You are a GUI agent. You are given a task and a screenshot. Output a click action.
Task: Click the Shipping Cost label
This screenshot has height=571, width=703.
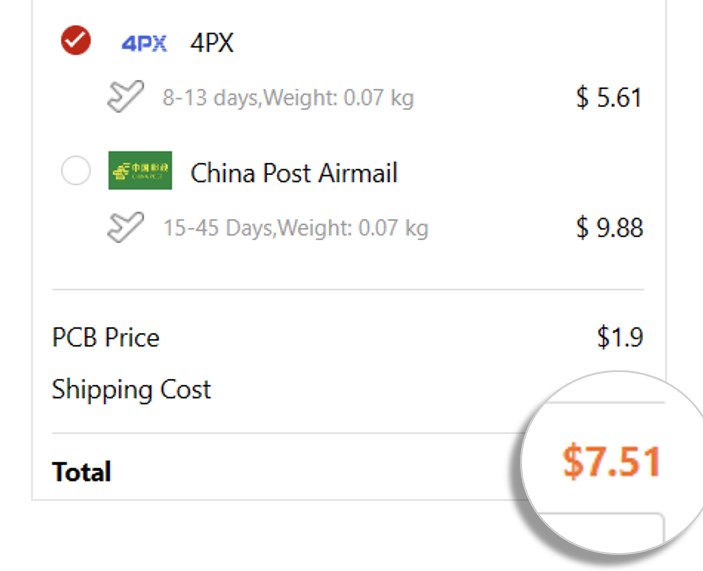tap(131, 389)
